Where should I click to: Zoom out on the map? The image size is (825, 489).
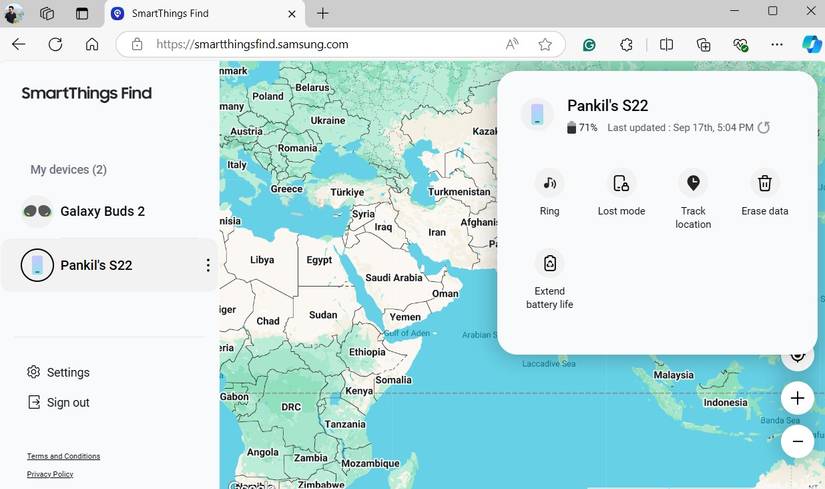point(798,442)
